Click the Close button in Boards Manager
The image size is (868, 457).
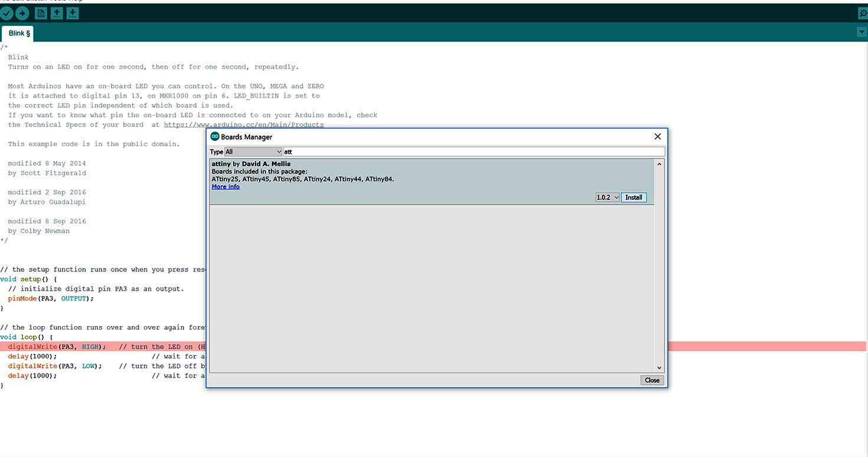(652, 380)
